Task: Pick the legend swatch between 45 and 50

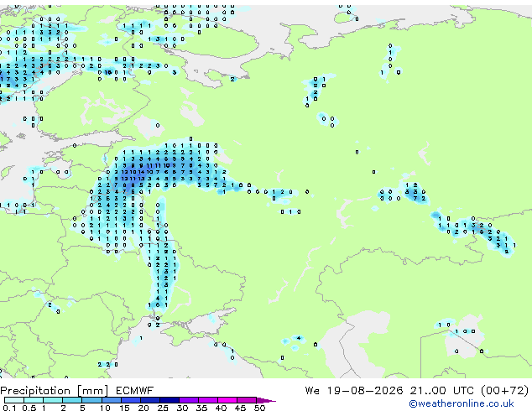Action: (x=247, y=400)
